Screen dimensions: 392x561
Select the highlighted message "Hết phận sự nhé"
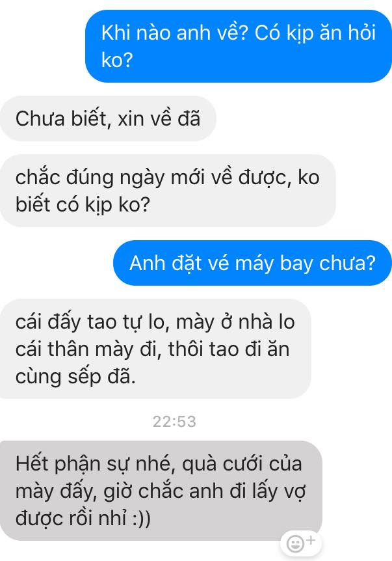[161, 491]
